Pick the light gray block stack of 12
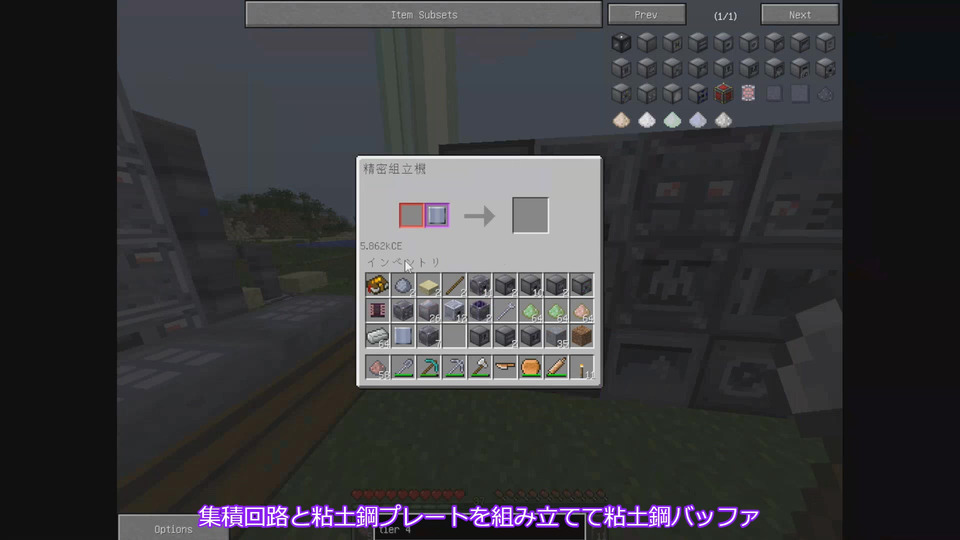The width and height of the screenshot is (960, 540). [x=454, y=310]
